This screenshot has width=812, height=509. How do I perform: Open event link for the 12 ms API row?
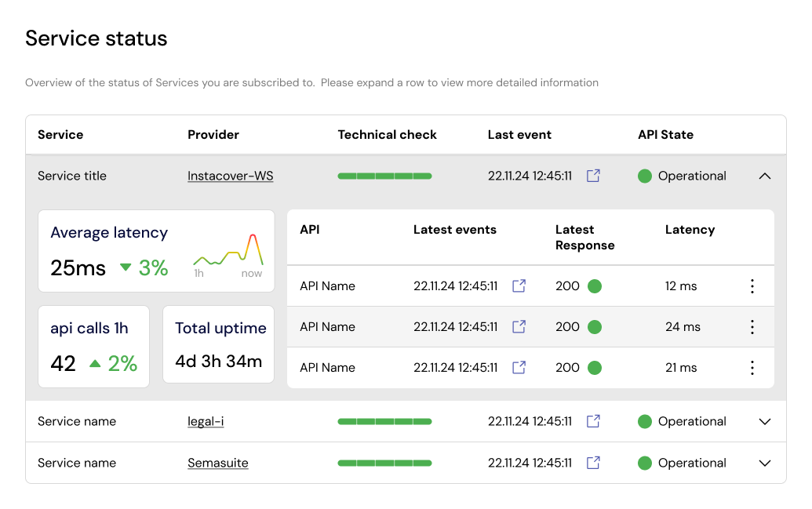click(x=519, y=286)
